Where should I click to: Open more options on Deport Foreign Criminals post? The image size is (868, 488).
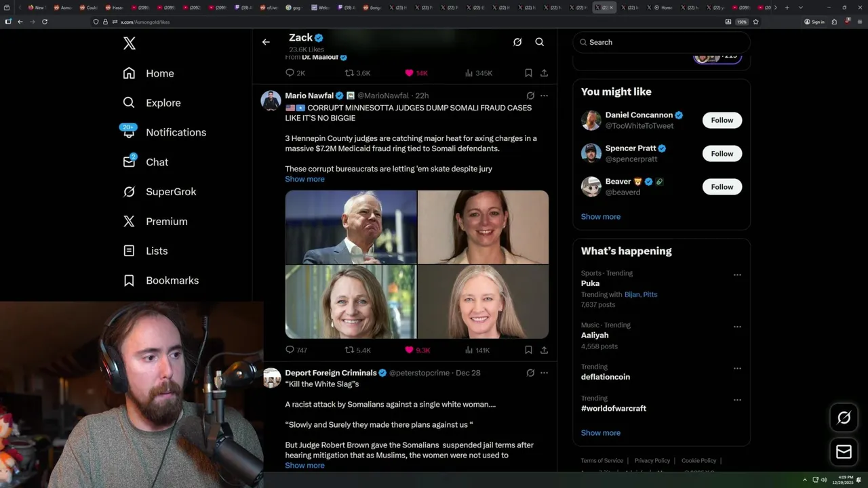pos(544,373)
